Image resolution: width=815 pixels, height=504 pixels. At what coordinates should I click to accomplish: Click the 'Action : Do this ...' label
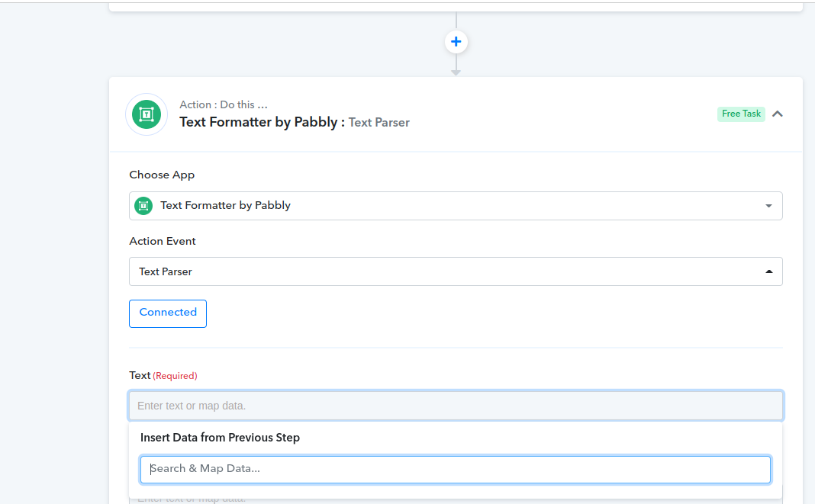(x=224, y=104)
